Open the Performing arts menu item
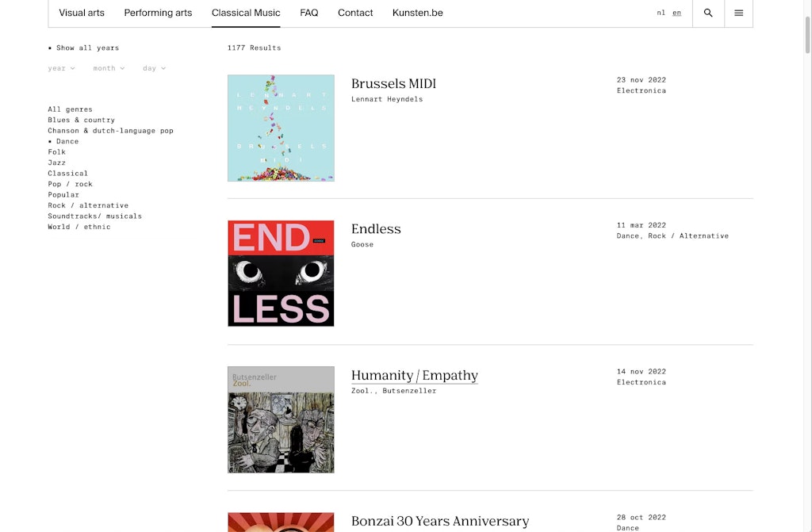 coord(158,13)
